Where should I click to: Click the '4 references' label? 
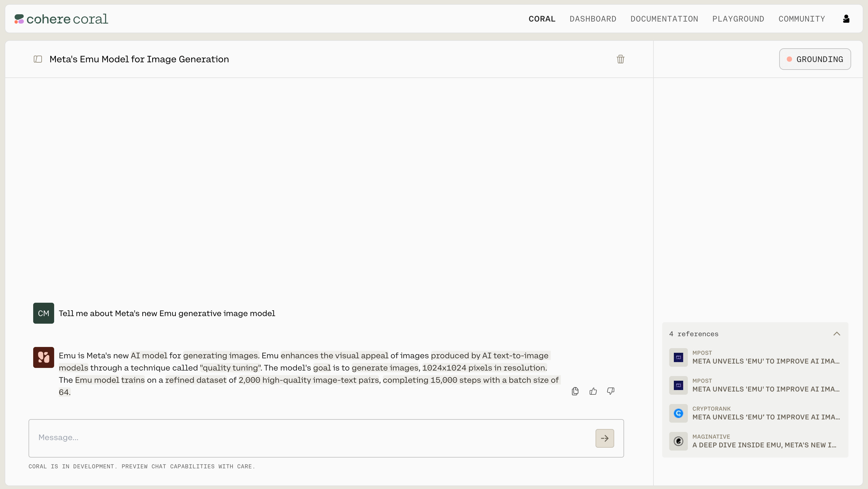tap(693, 334)
